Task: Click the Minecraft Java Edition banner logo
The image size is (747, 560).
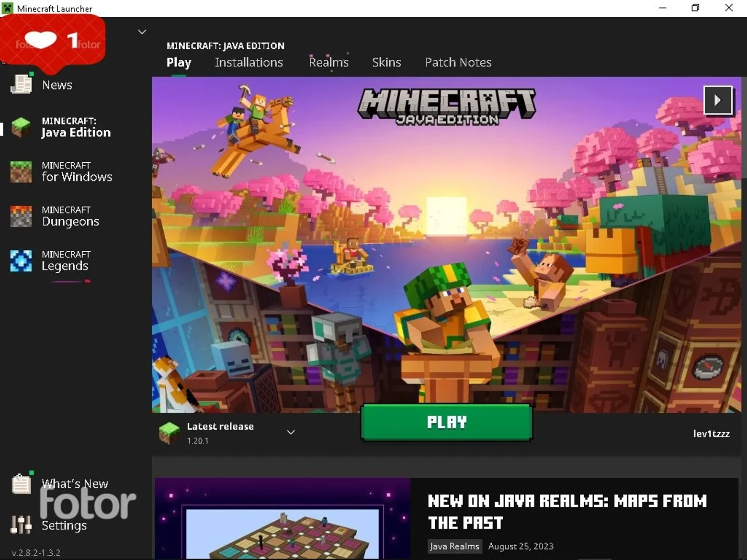Action: [x=447, y=107]
